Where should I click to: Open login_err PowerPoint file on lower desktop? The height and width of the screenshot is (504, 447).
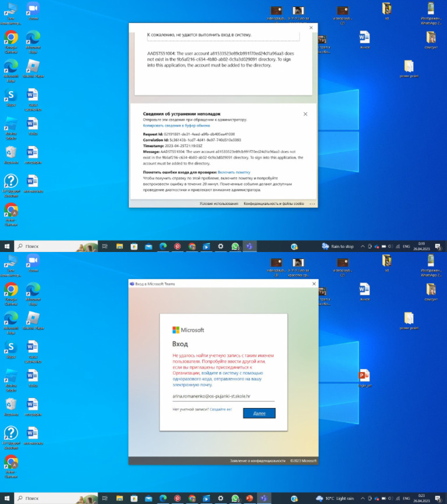click(x=364, y=378)
